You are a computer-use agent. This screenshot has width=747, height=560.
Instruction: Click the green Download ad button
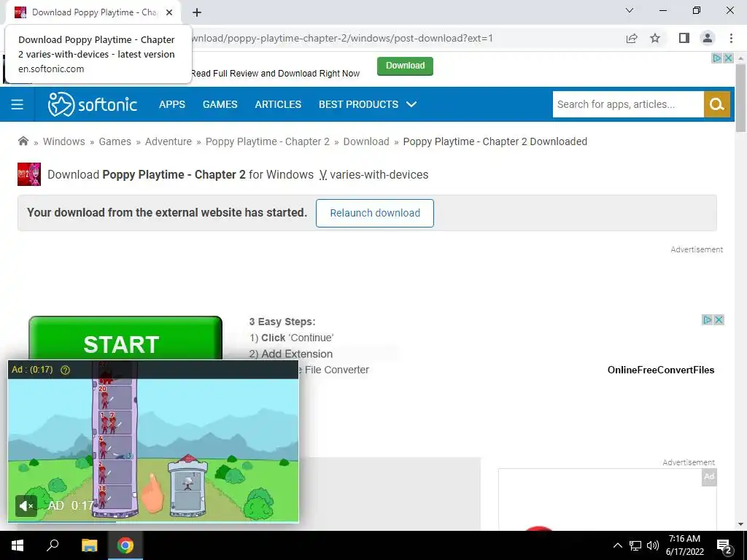pos(405,66)
